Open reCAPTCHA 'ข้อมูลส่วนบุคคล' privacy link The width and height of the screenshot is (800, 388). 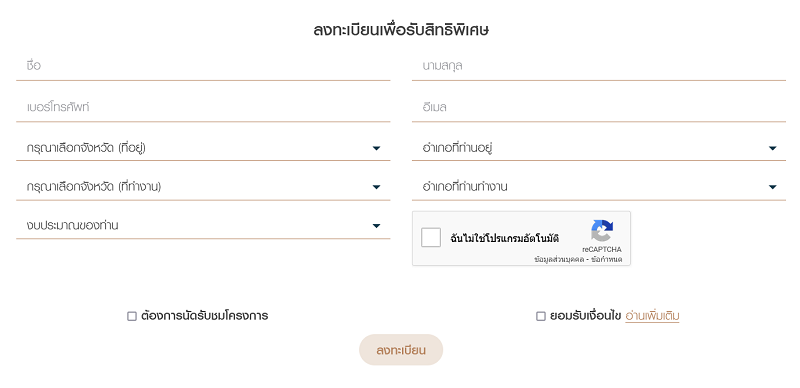coord(559,259)
